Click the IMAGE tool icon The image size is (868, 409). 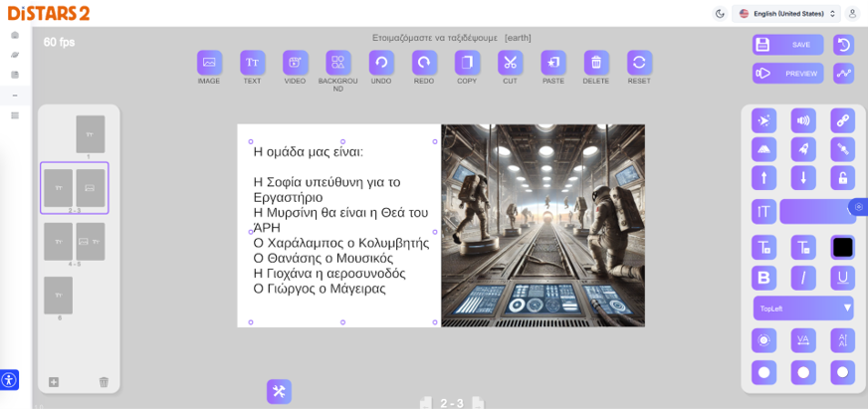click(209, 62)
